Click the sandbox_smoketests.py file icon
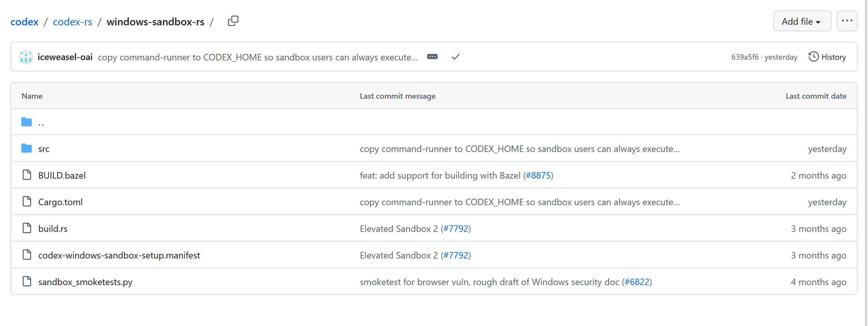 [27, 282]
